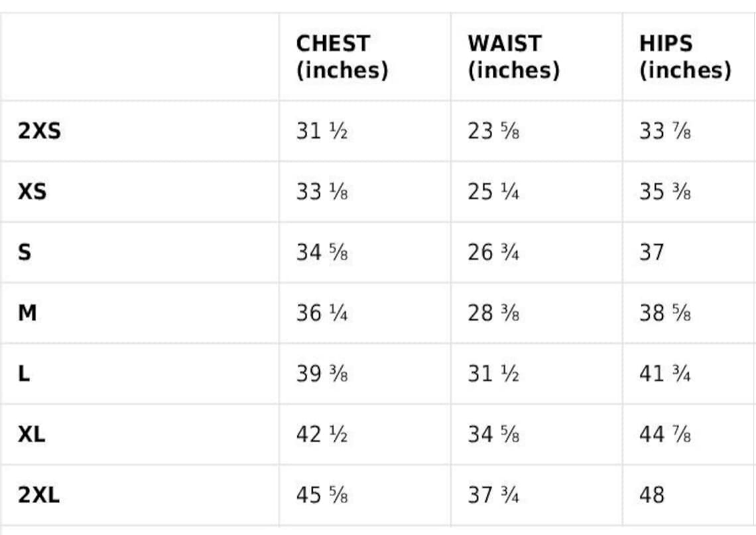Select the S size row label
This screenshot has height=535, width=756.
pos(25,252)
